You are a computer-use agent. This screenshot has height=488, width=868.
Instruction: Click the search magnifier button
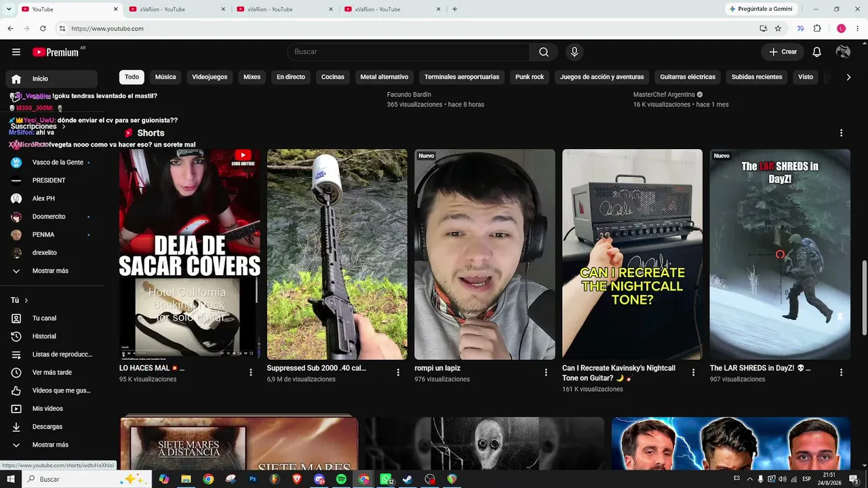[544, 52]
